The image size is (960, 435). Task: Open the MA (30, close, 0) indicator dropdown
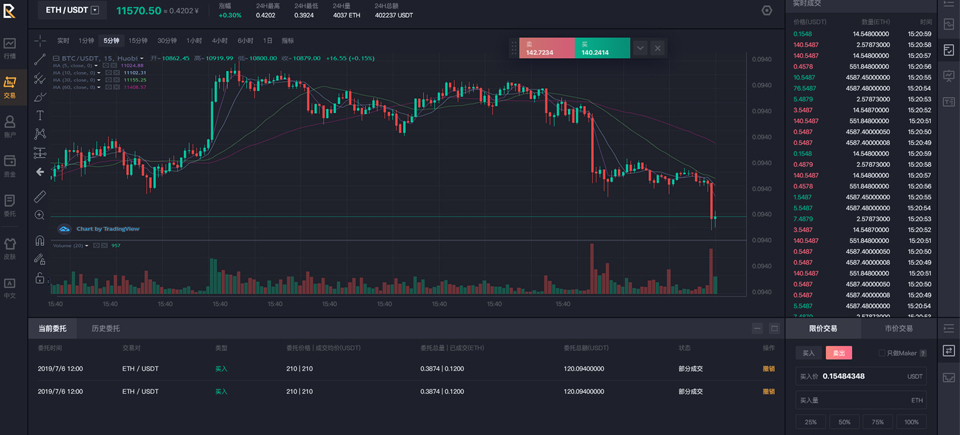coord(99,80)
